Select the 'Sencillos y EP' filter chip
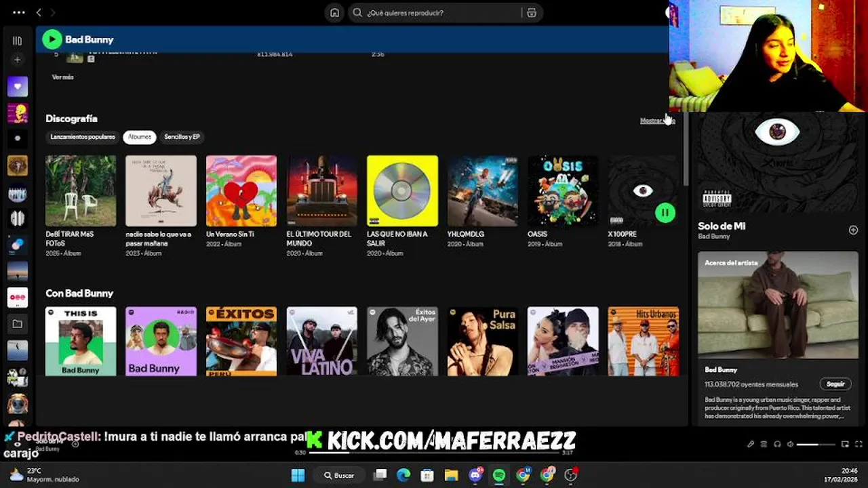Screen dimensions: 868x488 tap(182, 137)
